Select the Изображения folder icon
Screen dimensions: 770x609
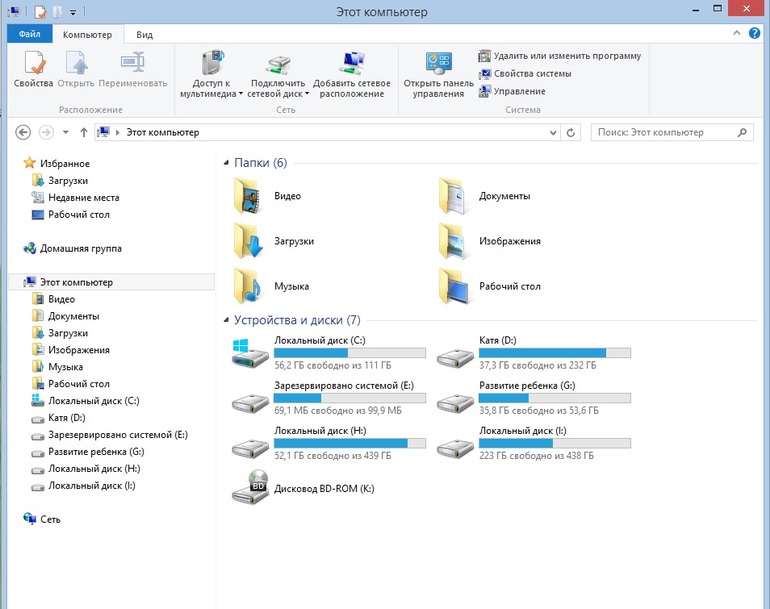click(454, 241)
